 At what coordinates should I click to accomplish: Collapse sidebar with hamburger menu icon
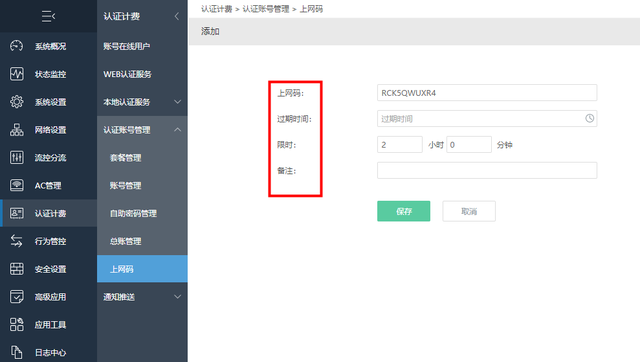click(48, 16)
